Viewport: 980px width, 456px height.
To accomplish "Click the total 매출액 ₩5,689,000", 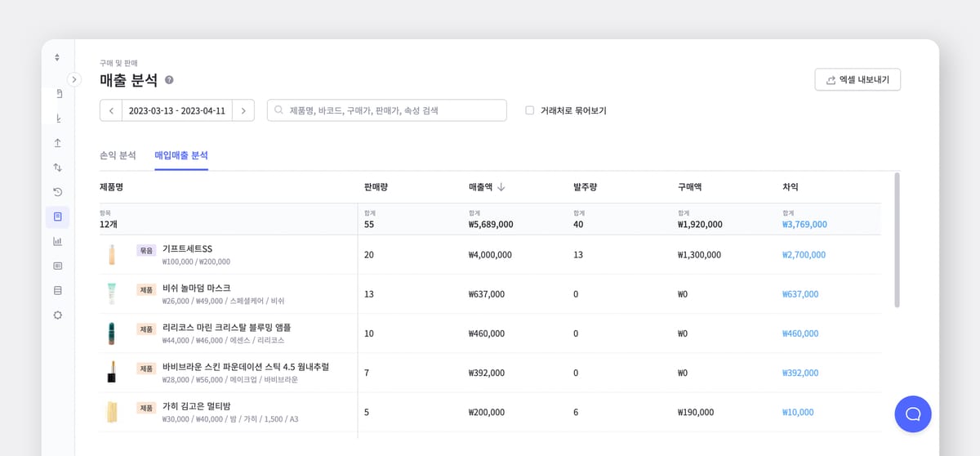I will tap(491, 224).
